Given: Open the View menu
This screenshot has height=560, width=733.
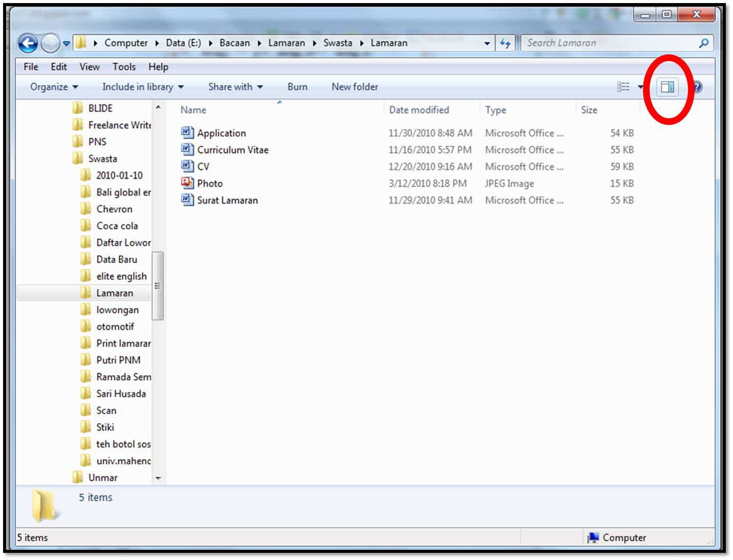Looking at the screenshot, I should 90,67.
